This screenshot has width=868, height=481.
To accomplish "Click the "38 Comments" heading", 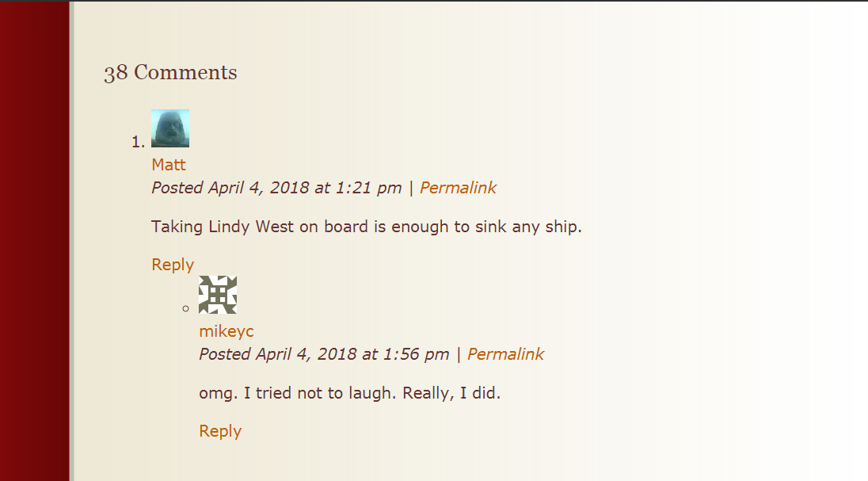I will point(170,73).
